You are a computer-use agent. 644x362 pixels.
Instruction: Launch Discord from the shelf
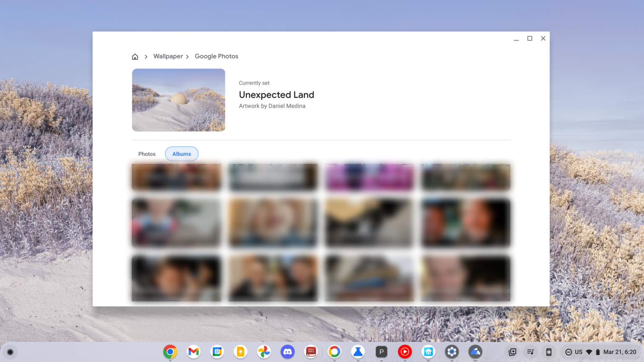pyautogui.click(x=287, y=352)
